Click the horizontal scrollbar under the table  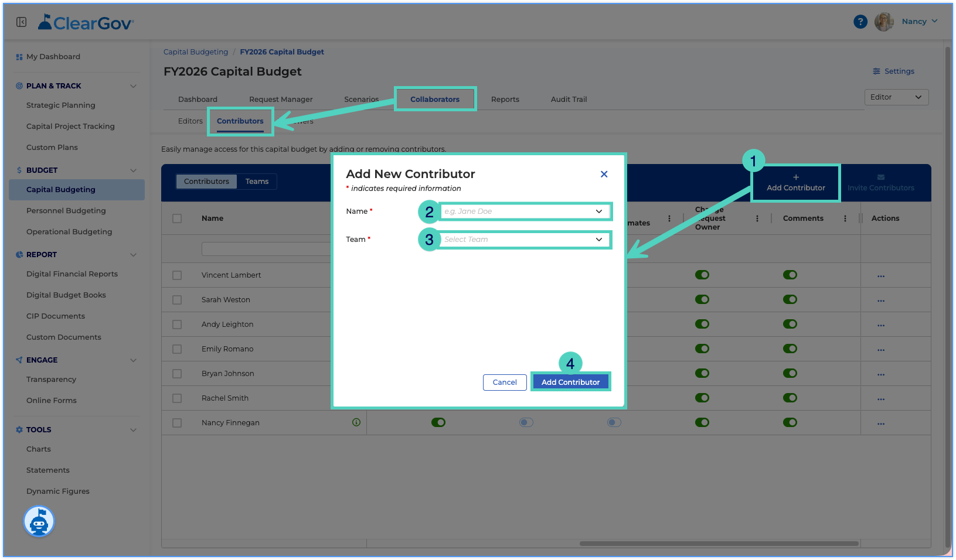(719, 544)
